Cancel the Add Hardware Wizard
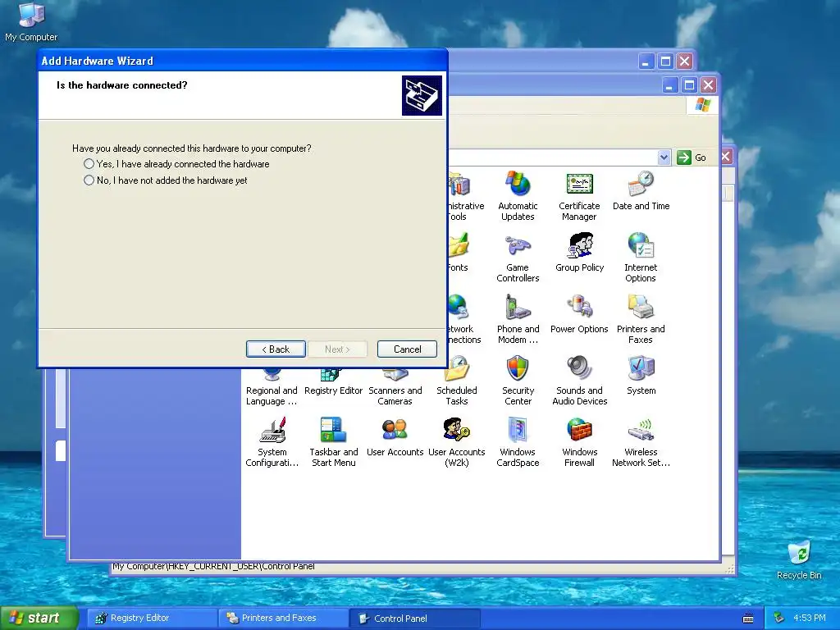The width and height of the screenshot is (840, 630). [407, 349]
